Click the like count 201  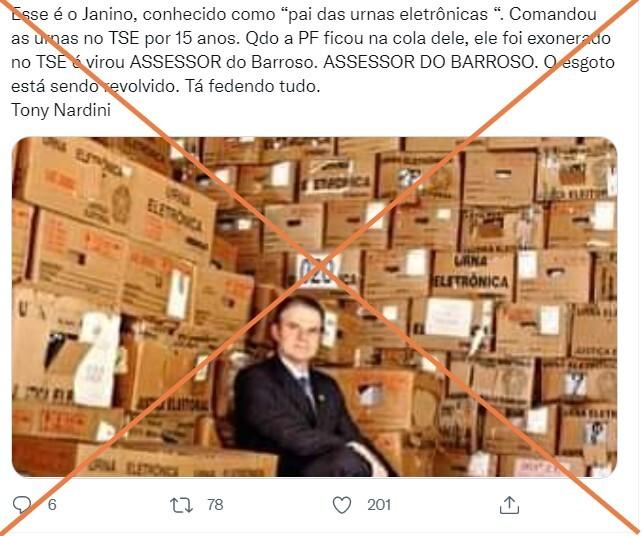(x=379, y=505)
